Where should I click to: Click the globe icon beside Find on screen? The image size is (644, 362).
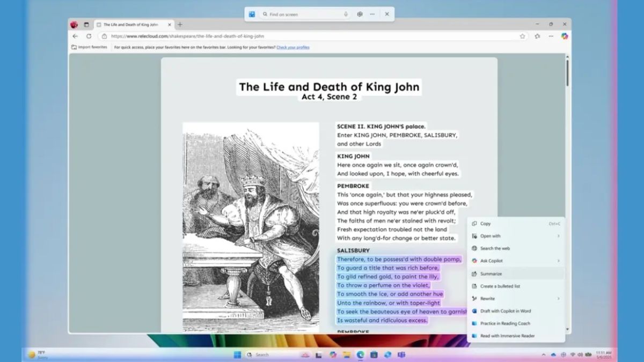360,14
